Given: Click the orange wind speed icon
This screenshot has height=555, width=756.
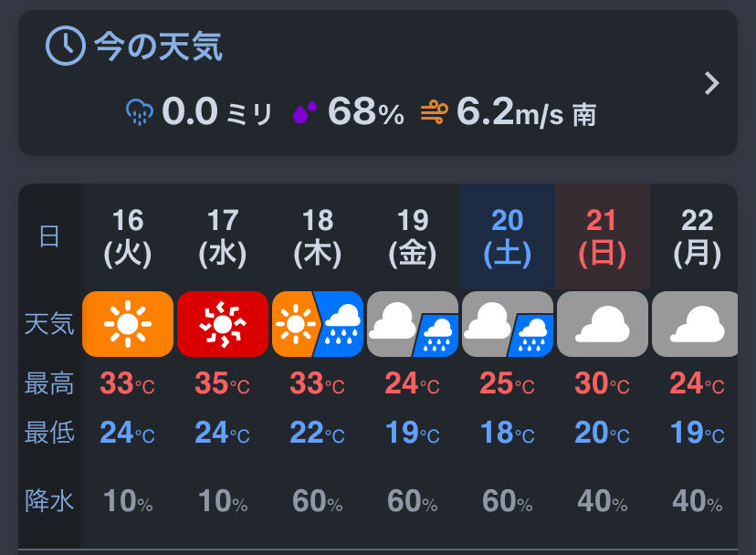Looking at the screenshot, I should (434, 112).
